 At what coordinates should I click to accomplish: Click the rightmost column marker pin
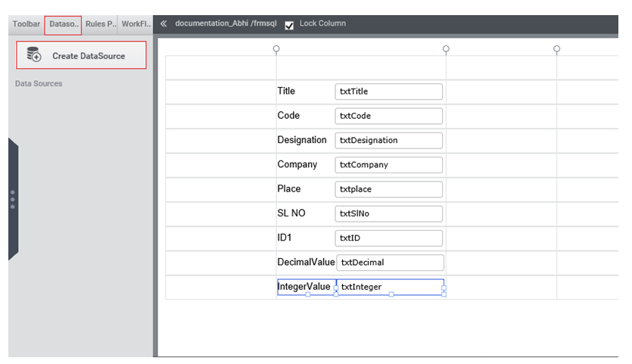click(x=556, y=50)
